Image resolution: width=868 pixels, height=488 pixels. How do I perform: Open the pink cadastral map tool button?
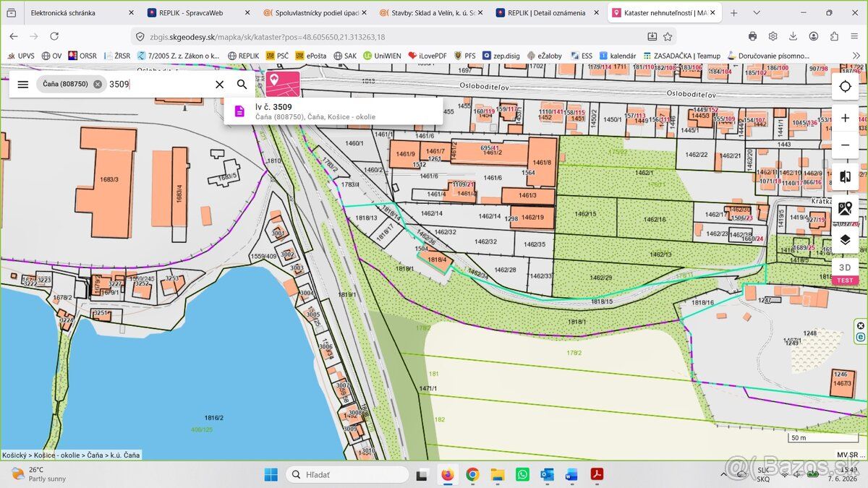pyautogui.click(x=283, y=84)
